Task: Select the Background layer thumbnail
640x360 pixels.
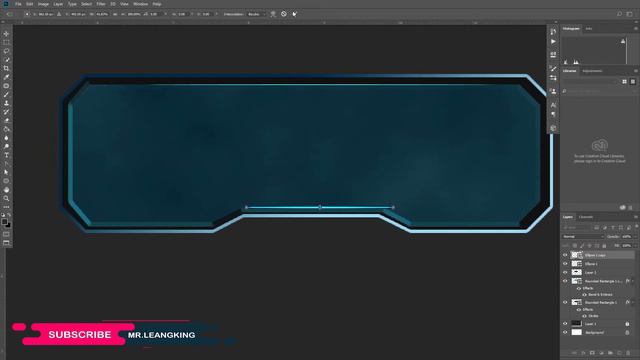Action: point(576,332)
